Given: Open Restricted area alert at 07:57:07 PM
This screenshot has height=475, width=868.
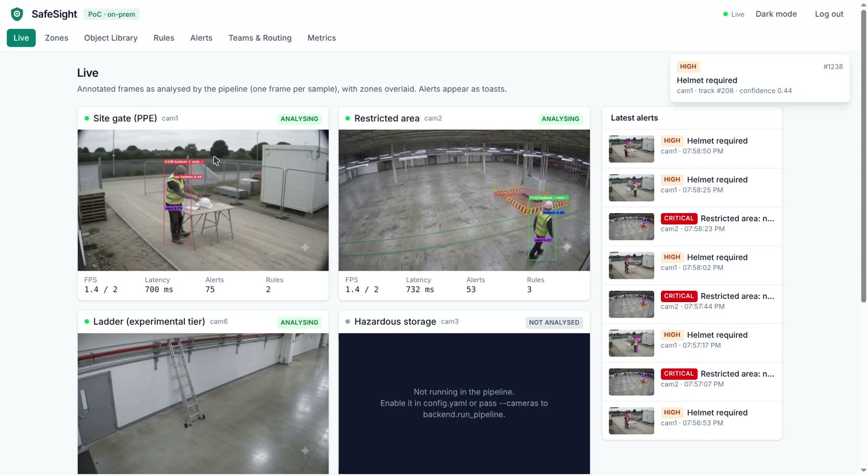Looking at the screenshot, I should [692, 382].
